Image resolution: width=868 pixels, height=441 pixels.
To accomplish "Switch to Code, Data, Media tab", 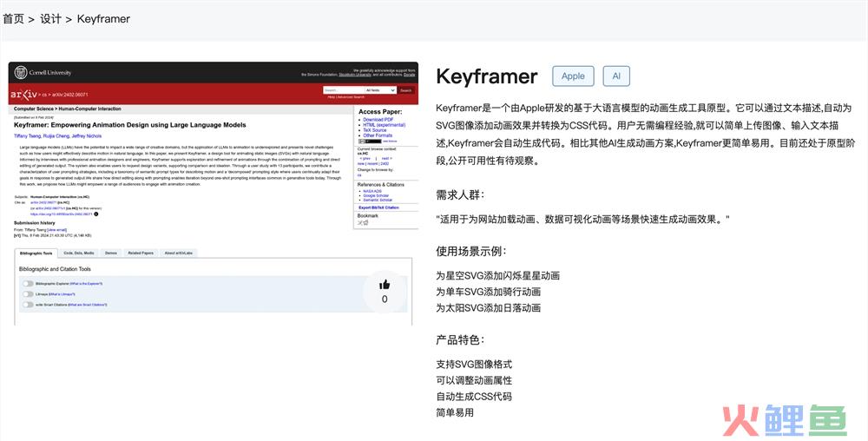I will click(x=79, y=253).
